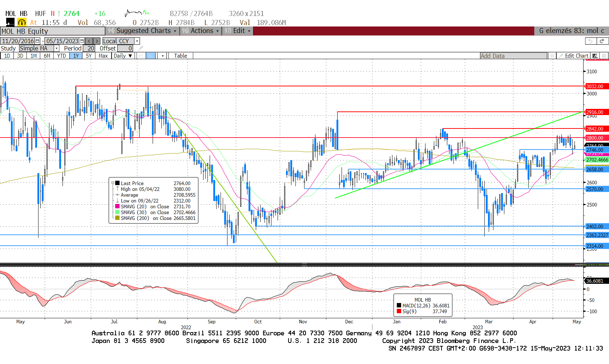Click the 3032.00 red price level label
Screen dimensions: 609x364
tap(597, 86)
